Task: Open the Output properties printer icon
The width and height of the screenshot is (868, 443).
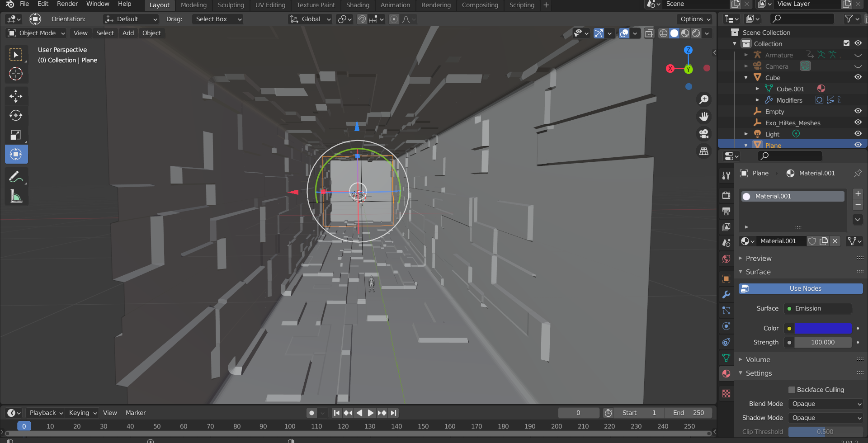Action: [726, 211]
